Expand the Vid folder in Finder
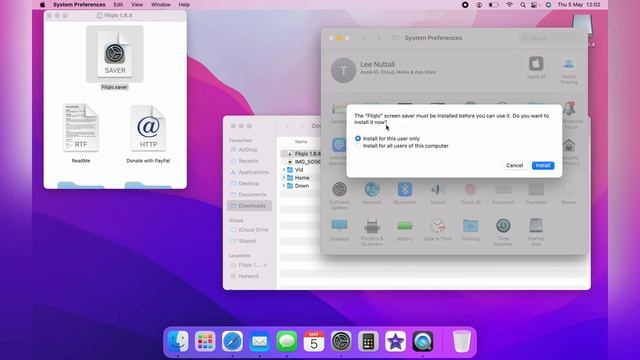Screen dimensions: 640x360 point(284,170)
